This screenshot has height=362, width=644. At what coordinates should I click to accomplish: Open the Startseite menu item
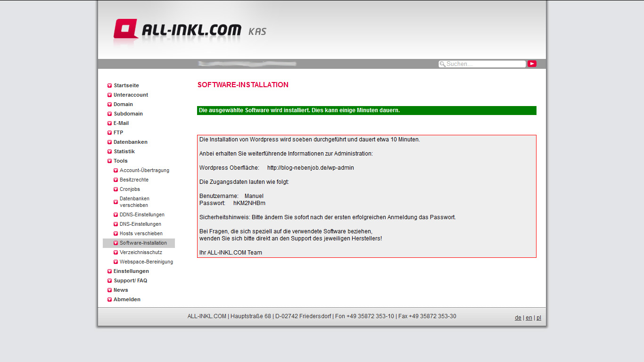[x=126, y=85]
